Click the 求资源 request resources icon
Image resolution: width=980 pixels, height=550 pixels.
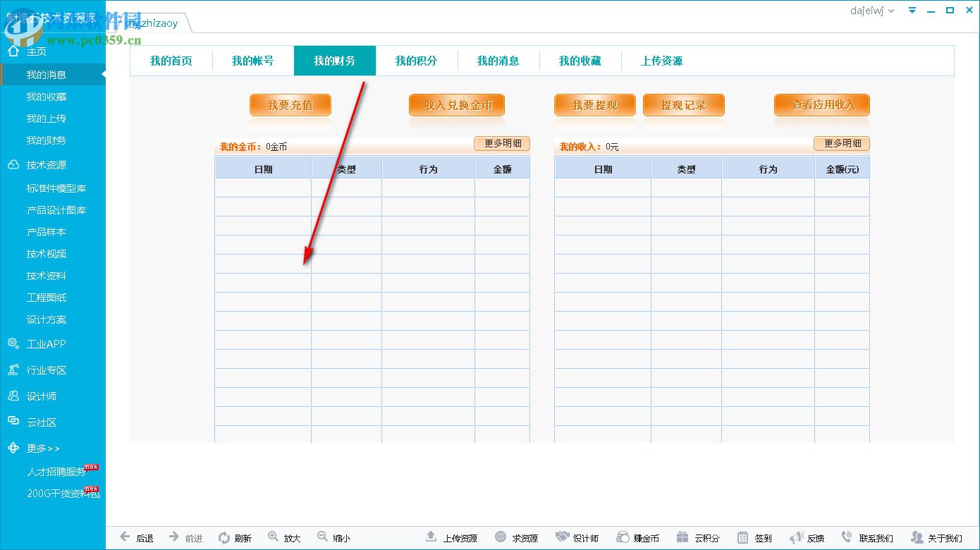499,536
